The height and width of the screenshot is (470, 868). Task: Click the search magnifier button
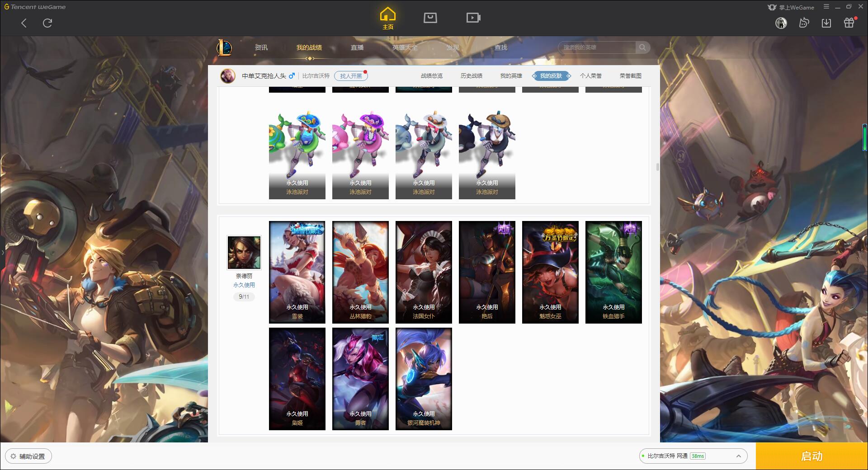tap(642, 47)
